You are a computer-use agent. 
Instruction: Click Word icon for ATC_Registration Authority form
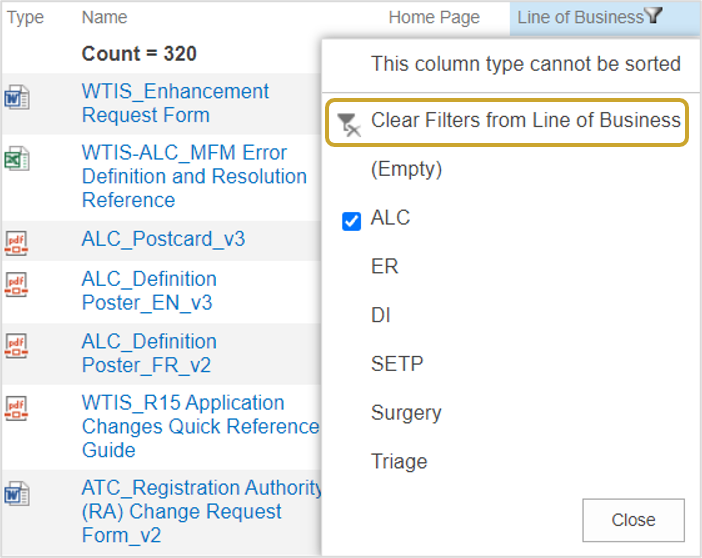[17, 493]
